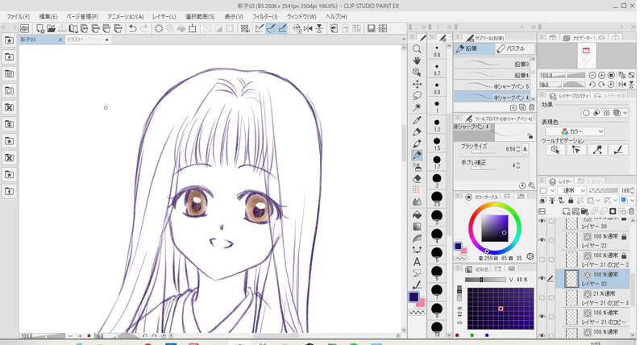Click the Deselect dashed circle icon

click(159, 28)
